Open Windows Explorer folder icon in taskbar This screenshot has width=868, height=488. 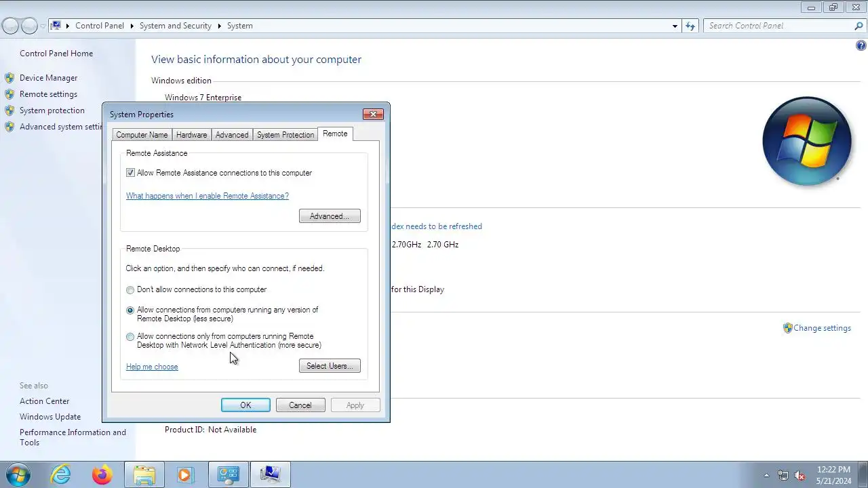click(144, 474)
